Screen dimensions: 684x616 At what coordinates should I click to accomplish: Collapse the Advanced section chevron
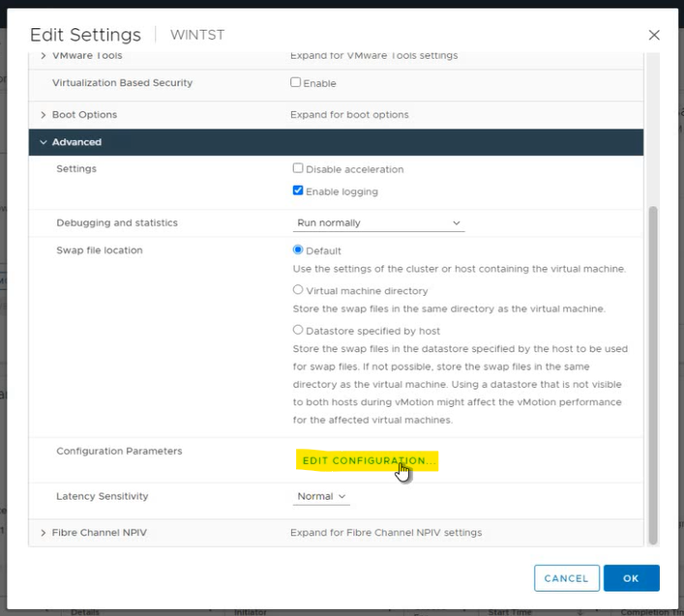(44, 142)
